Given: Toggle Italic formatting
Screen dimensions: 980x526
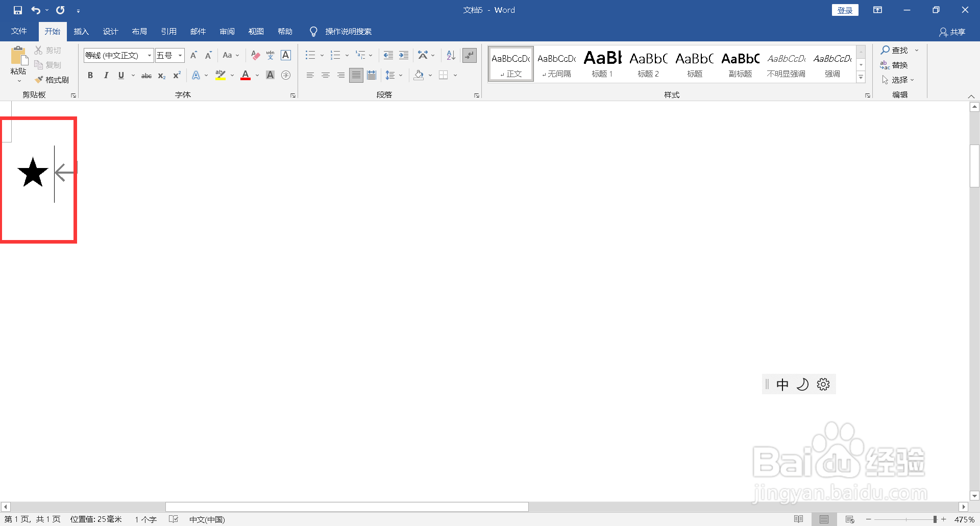Looking at the screenshot, I should (106, 75).
